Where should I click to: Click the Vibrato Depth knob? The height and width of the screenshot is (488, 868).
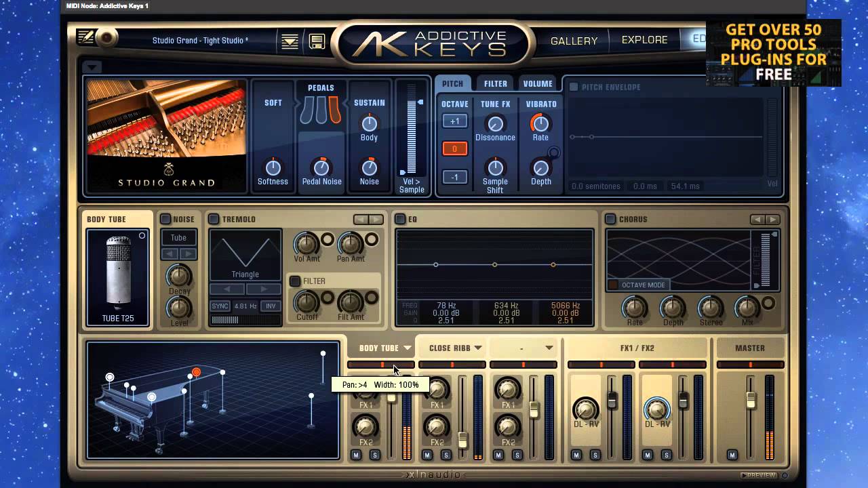540,167
